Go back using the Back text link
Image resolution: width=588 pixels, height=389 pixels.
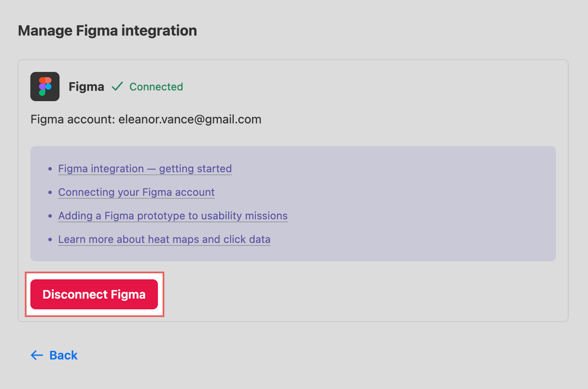pyautogui.click(x=63, y=355)
